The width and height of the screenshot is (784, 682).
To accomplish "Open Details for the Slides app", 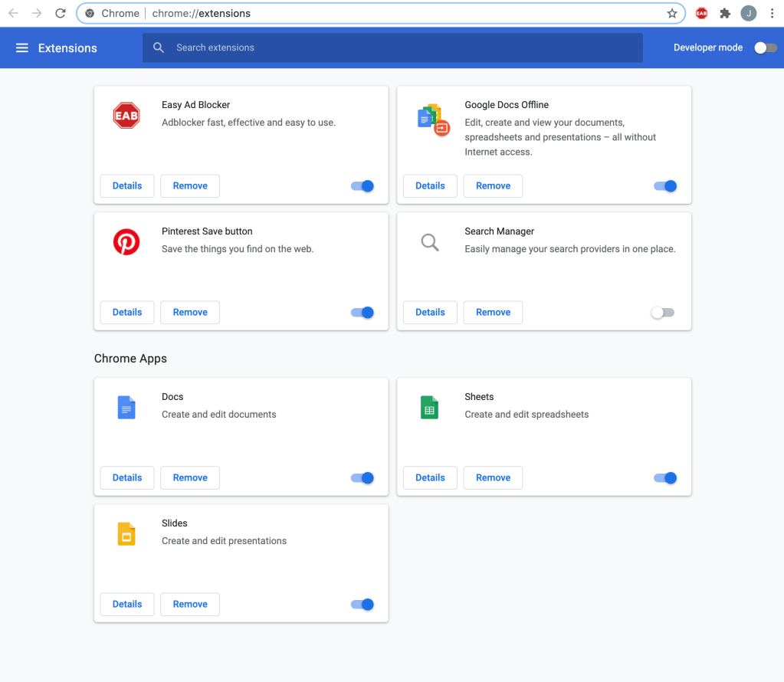I will tap(127, 605).
